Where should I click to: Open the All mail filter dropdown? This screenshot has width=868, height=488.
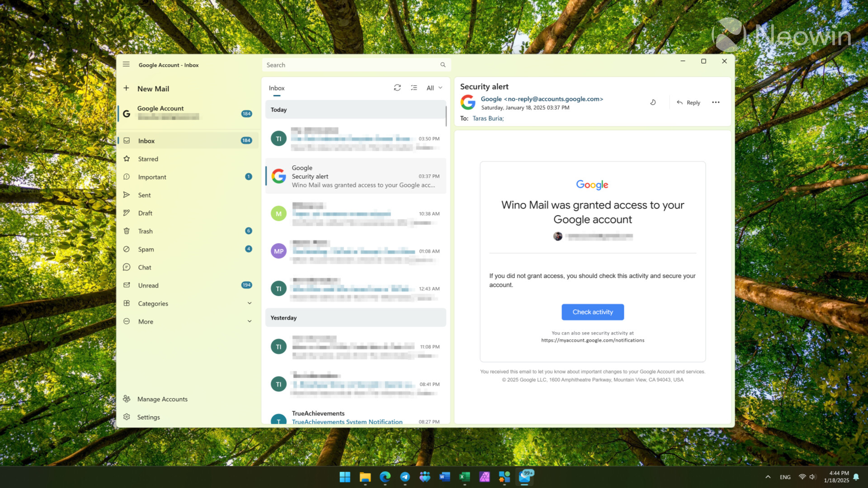pyautogui.click(x=434, y=88)
